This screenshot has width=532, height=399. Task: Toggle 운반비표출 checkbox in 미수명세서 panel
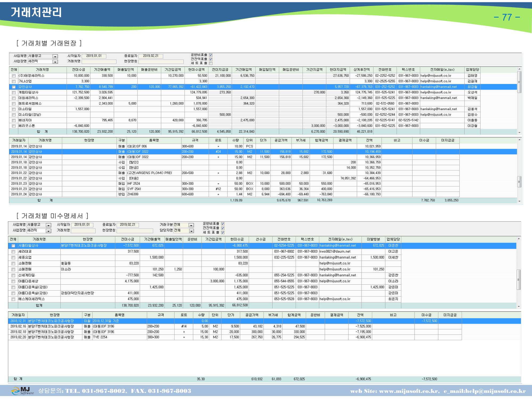[223, 224]
